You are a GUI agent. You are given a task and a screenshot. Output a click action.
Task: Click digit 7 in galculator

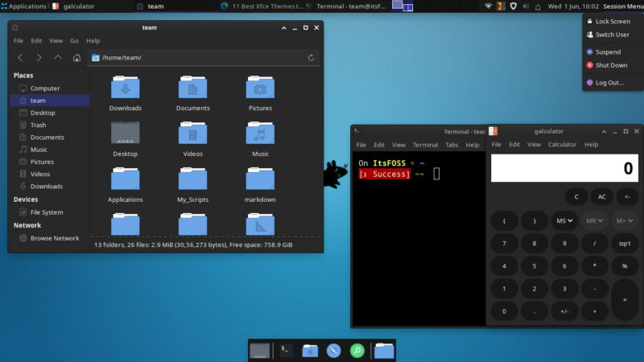[504, 244]
